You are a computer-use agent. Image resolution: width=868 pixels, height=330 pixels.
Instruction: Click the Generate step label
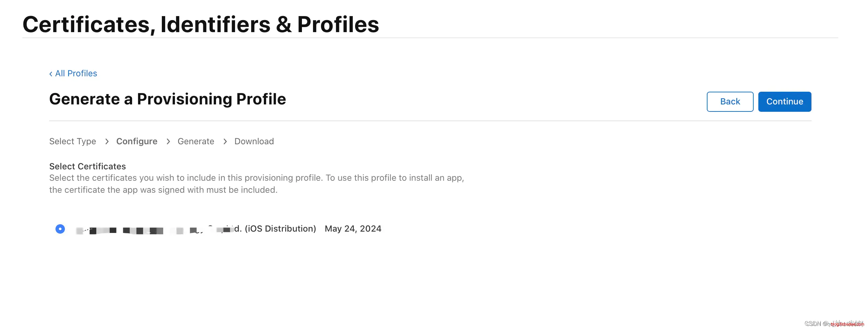point(196,141)
